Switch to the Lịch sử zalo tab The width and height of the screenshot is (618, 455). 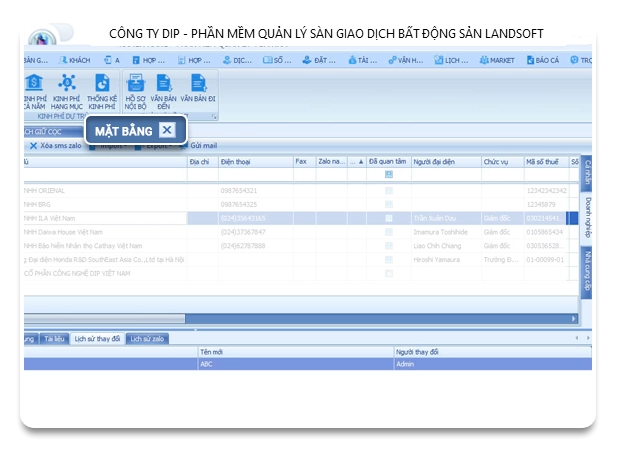click(147, 339)
